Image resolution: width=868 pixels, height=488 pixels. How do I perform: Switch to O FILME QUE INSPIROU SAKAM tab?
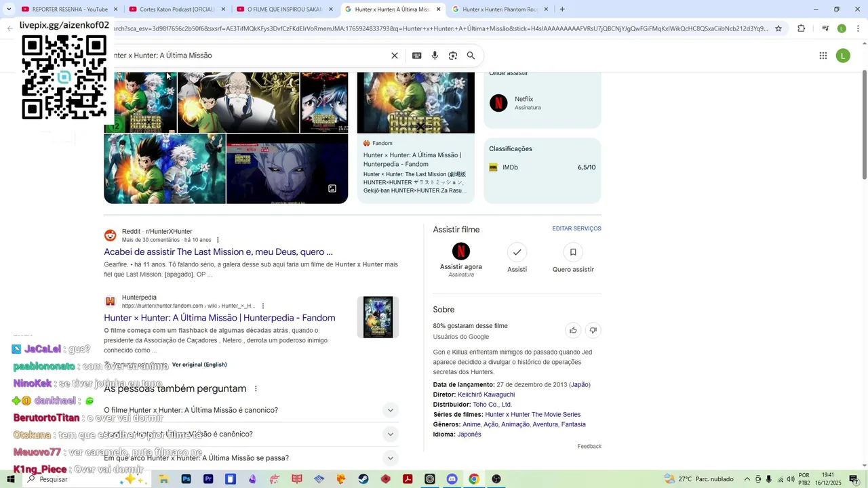pyautogui.click(x=285, y=9)
